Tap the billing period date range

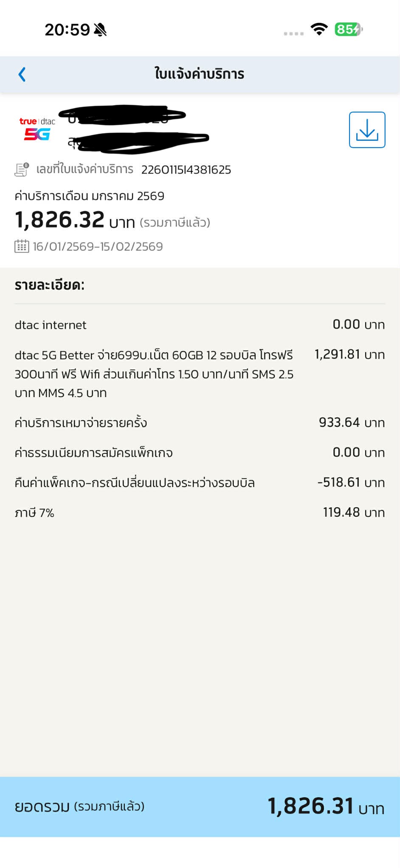point(98,246)
